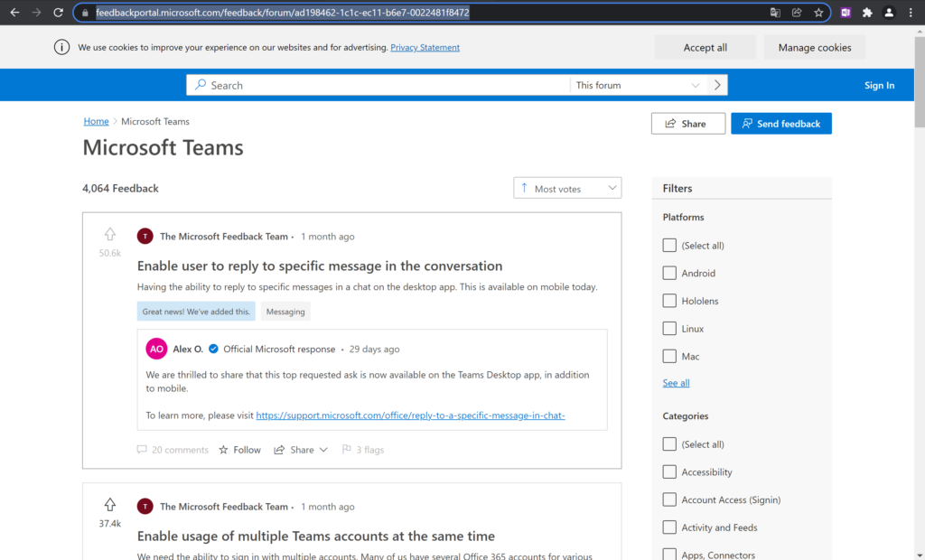Viewport: 925px width, 560px height.
Task: Open the support.microsoft.com reply article link
Action: point(411,415)
